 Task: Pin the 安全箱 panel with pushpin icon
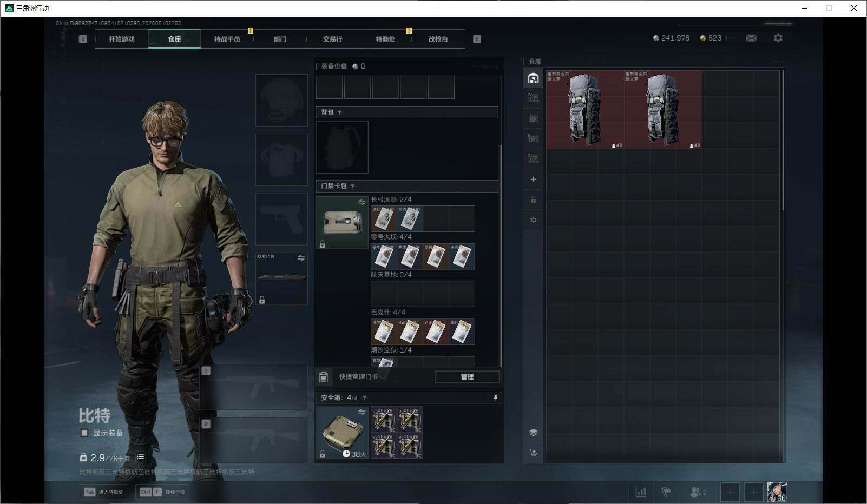[495, 397]
